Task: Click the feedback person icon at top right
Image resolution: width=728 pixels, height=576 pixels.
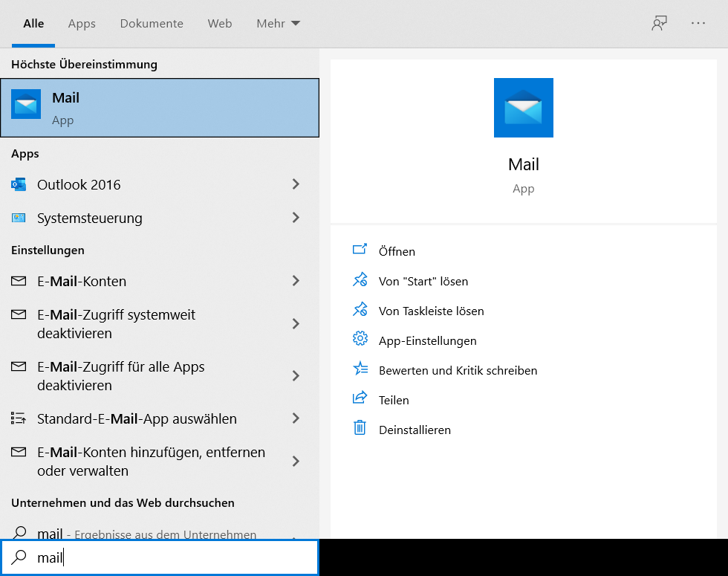Action: pyautogui.click(x=658, y=24)
